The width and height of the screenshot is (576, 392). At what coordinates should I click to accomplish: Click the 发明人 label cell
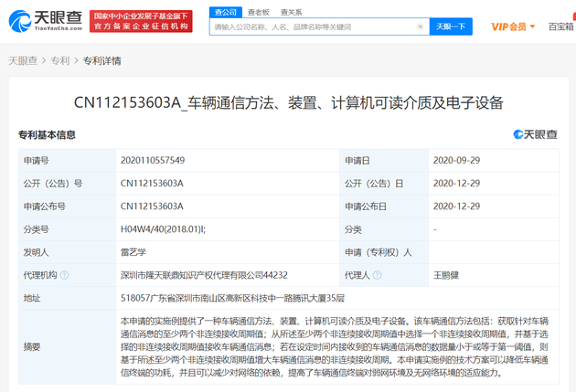coord(67,252)
